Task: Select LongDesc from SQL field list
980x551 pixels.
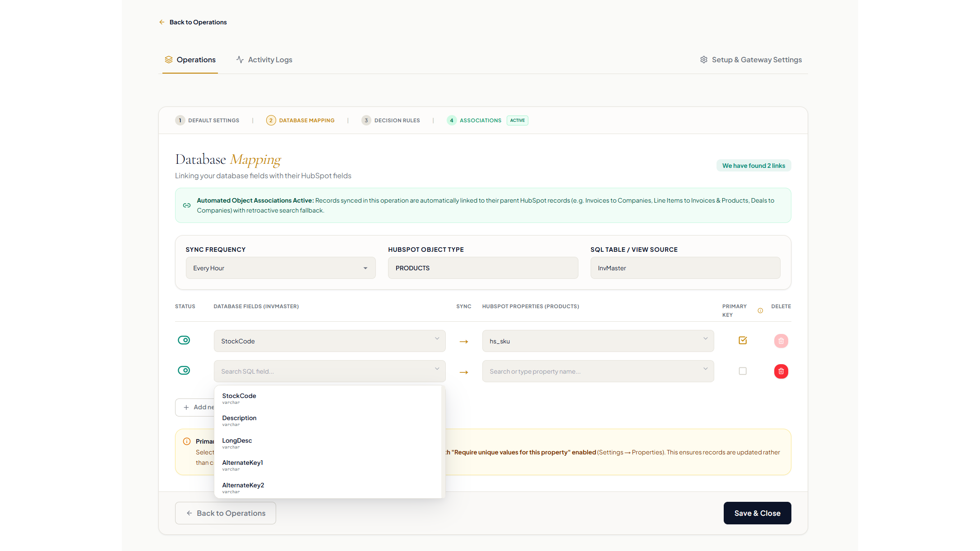Action: coord(328,443)
